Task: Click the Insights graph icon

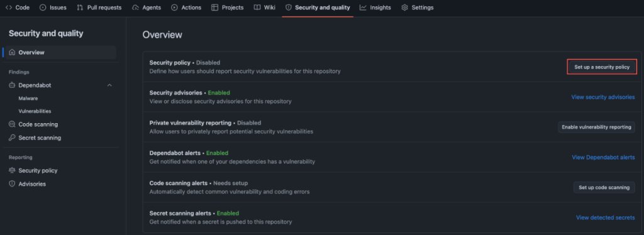Action: coord(363,8)
